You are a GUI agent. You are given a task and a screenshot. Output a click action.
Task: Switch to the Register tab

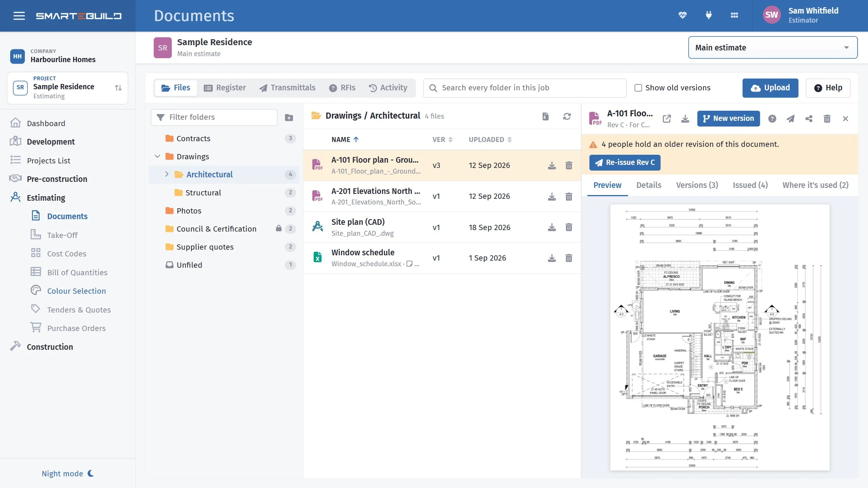pyautogui.click(x=225, y=88)
